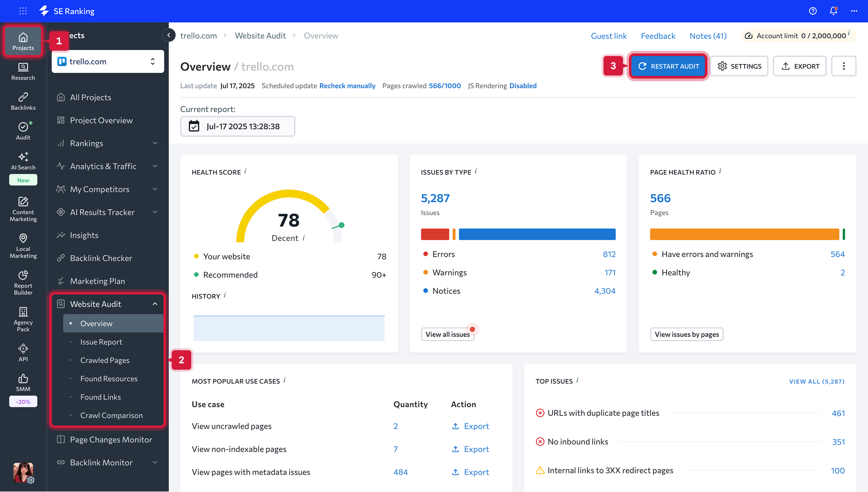This screenshot has width=868, height=492.
Task: Switch to the Issue Report page
Action: tap(101, 342)
